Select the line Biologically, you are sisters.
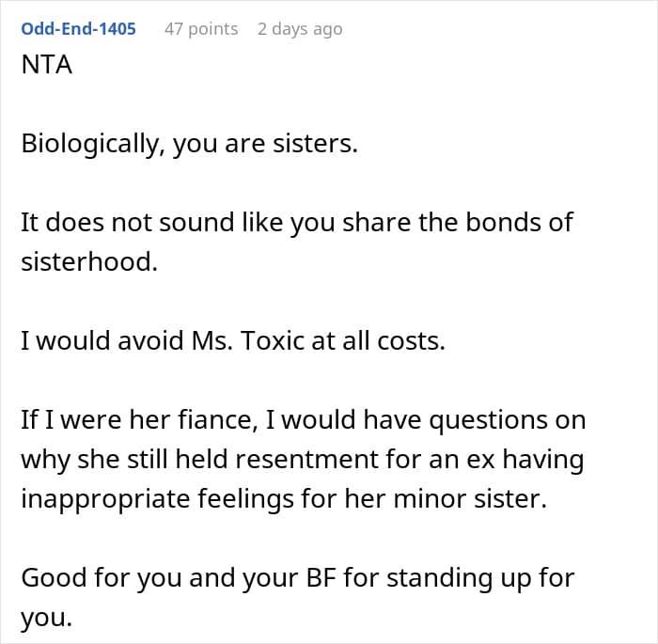658x644 pixels. pos(189,144)
